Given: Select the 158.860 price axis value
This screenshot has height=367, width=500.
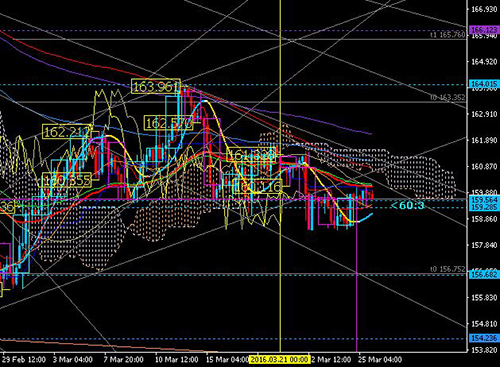Looking at the screenshot, I should tap(484, 219).
